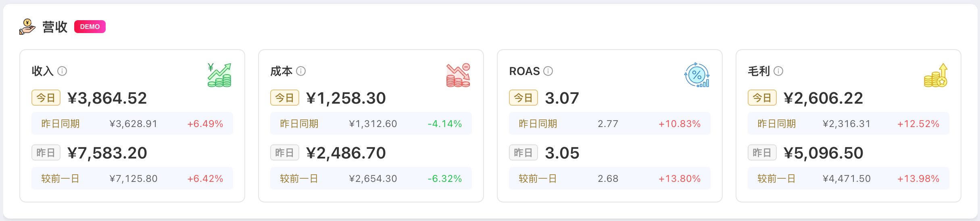Select the 今日 tag in the ROAS card
The height and width of the screenshot is (221, 980).
[523, 98]
